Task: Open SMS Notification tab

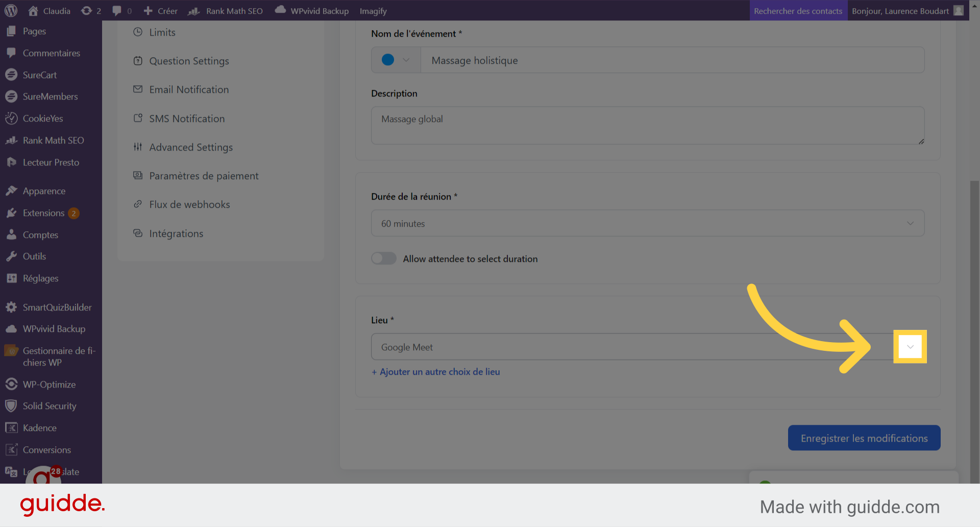Action: click(x=179, y=118)
